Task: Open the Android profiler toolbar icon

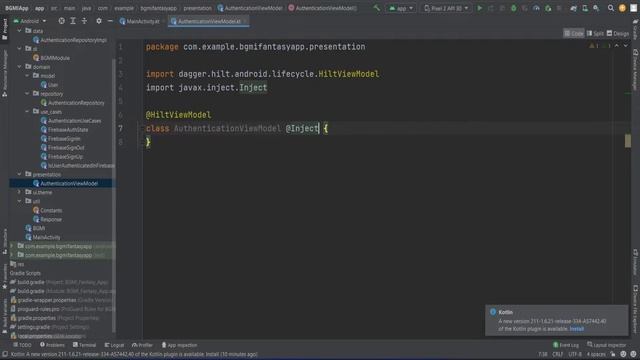Action: tap(536, 8)
